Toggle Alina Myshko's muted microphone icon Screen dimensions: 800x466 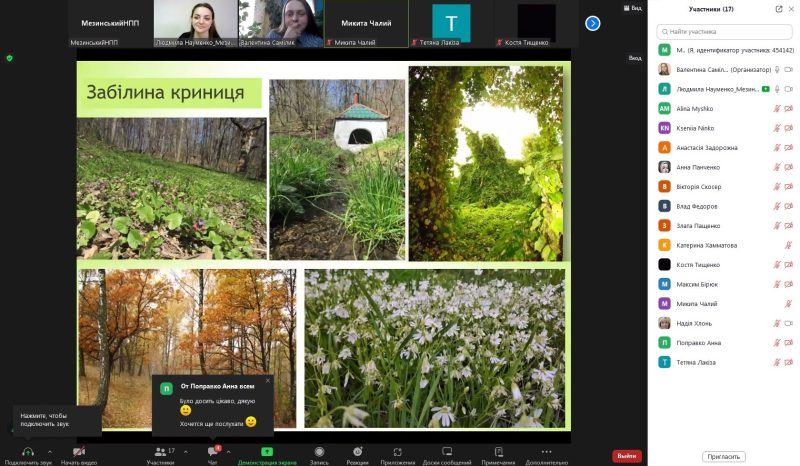tap(776, 108)
